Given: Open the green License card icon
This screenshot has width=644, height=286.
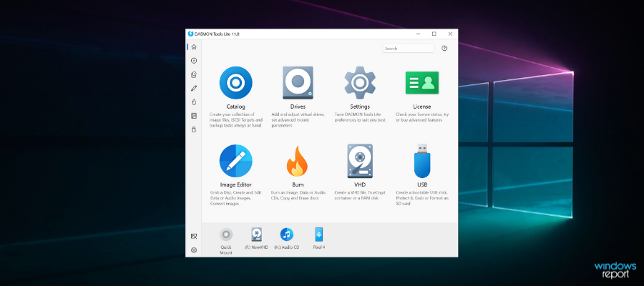Looking at the screenshot, I should pyautogui.click(x=421, y=83).
